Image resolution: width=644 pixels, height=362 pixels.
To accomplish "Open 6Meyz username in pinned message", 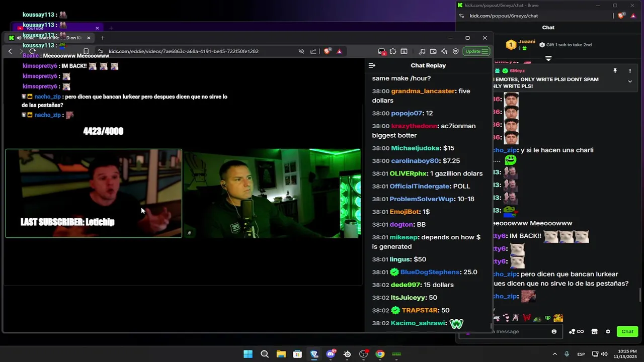I will pyautogui.click(x=517, y=71).
